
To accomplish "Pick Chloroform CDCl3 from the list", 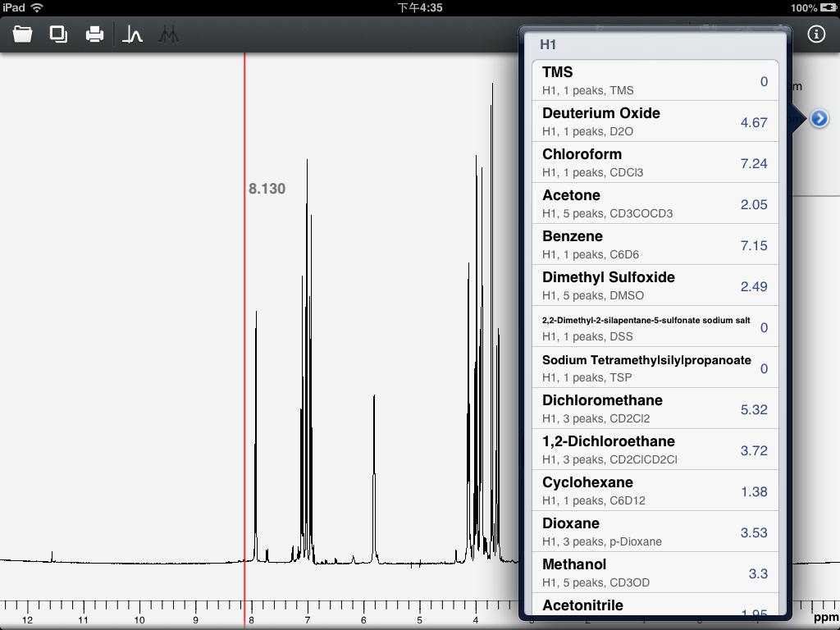I will pyautogui.click(x=655, y=162).
